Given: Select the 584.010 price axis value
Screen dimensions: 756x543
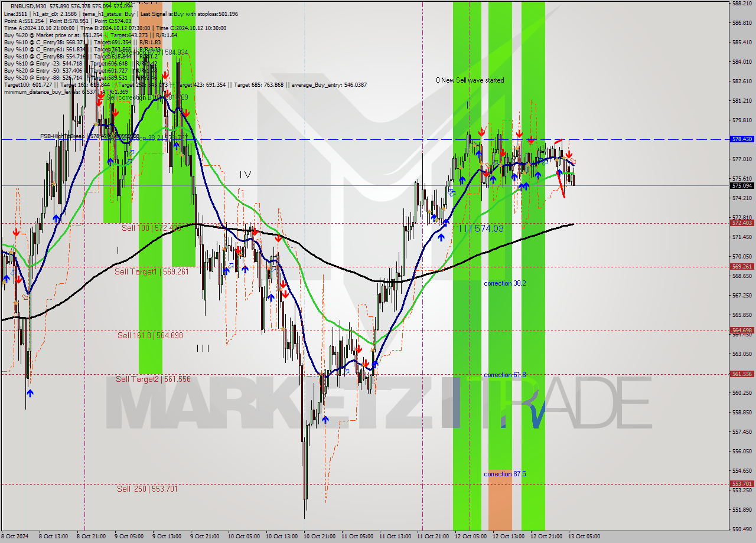Looking at the screenshot, I should (x=741, y=61).
